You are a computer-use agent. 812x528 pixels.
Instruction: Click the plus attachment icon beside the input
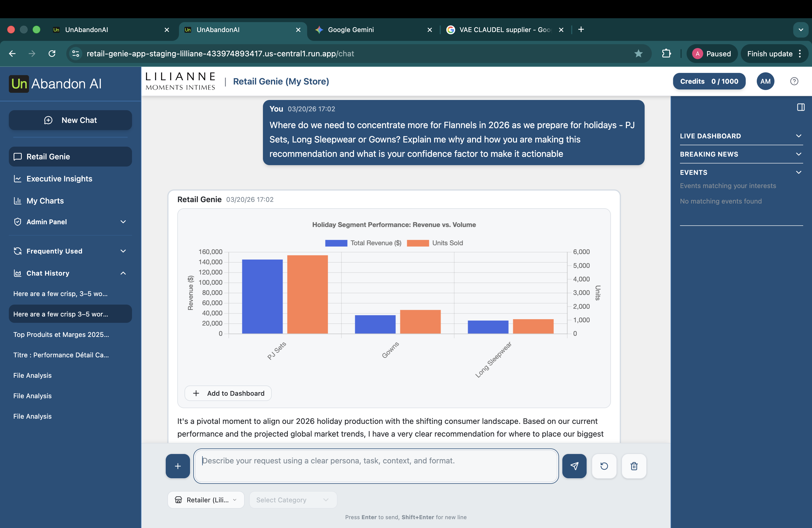(x=177, y=466)
